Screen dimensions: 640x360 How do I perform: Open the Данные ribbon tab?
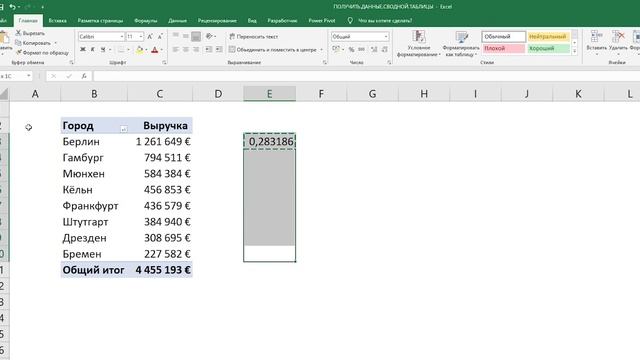[177, 20]
